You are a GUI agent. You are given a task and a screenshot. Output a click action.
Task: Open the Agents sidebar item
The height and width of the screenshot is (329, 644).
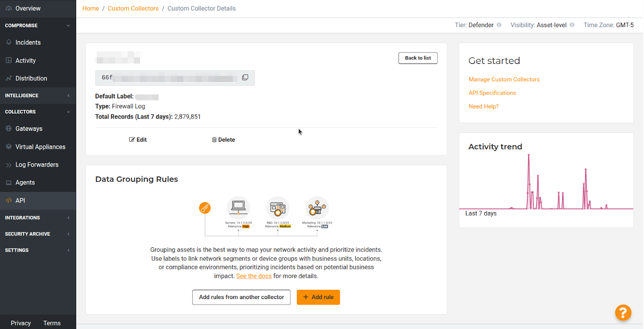pyautogui.click(x=25, y=183)
